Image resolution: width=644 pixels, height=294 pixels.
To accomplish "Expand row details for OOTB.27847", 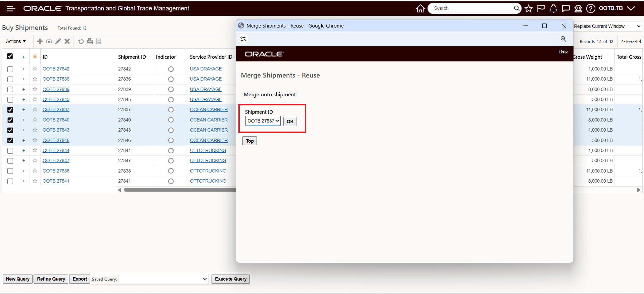I will click(24, 161).
